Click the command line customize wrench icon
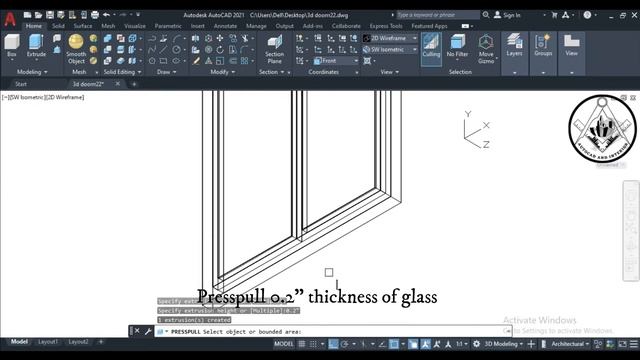Image resolution: width=640 pixels, height=360 pixels. 148,331
